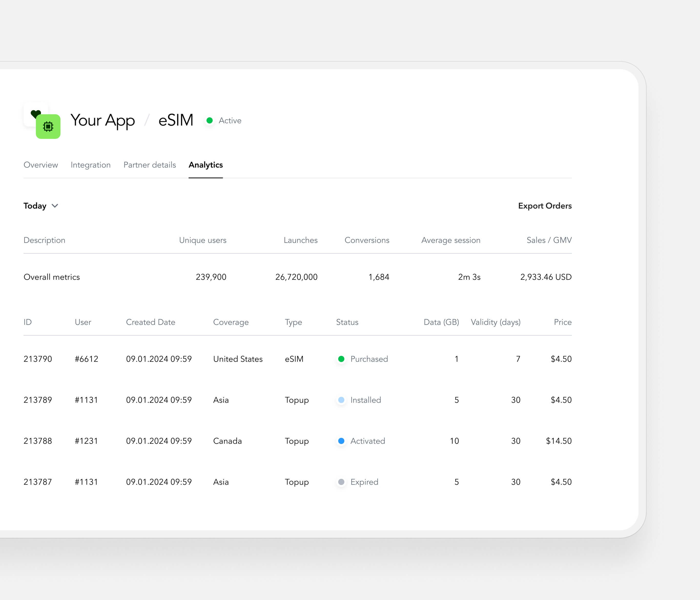Click the green eSIM chip icon
This screenshot has width=700, height=600.
(x=48, y=127)
